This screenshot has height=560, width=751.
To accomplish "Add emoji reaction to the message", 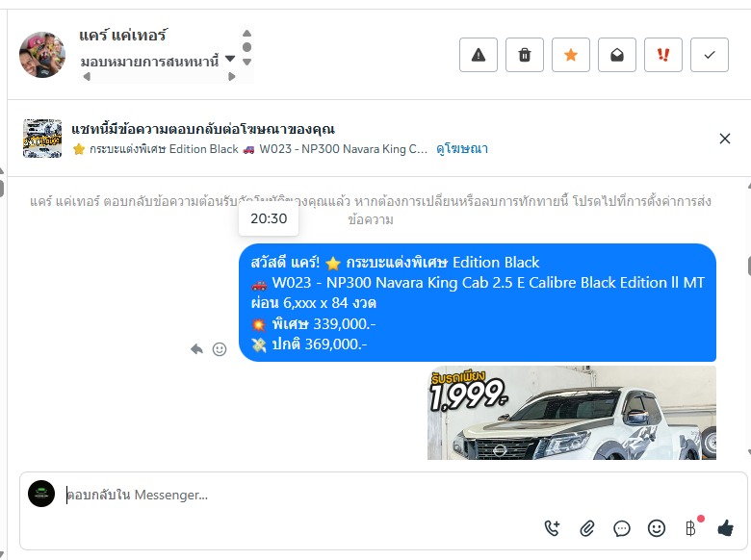I will point(220,349).
